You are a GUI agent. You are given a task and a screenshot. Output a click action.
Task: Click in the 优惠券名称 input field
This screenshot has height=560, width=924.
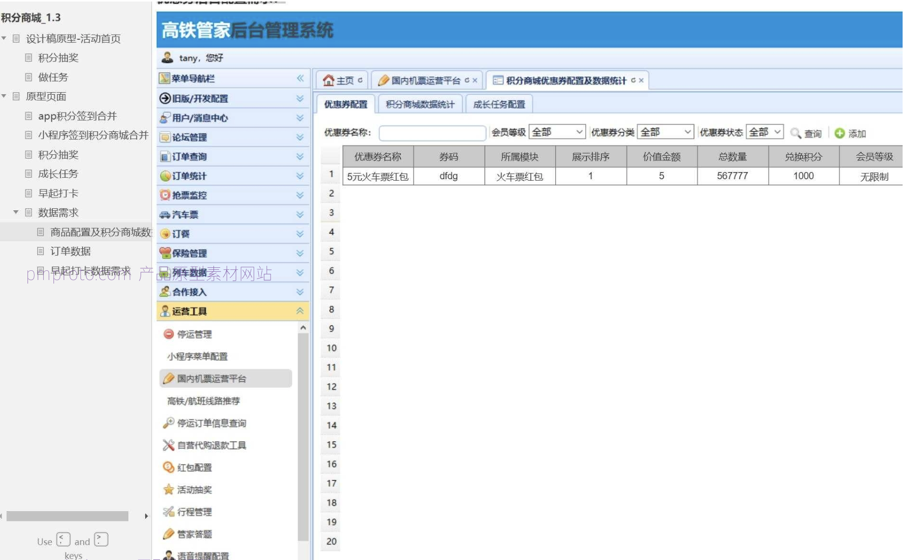tap(432, 133)
